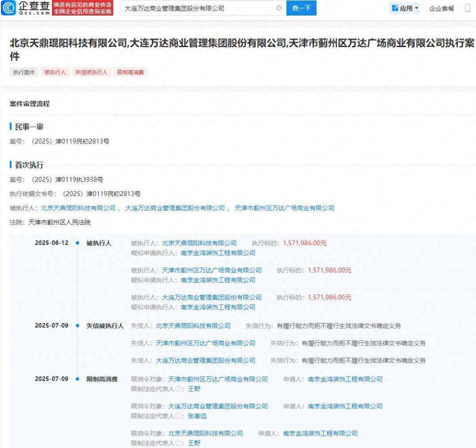Screen dimensions: 476x448
Task: Open 南京金鸿装饰工程 link under 北京天鼎琨阳 被执行人 entry
Action: coord(218,253)
